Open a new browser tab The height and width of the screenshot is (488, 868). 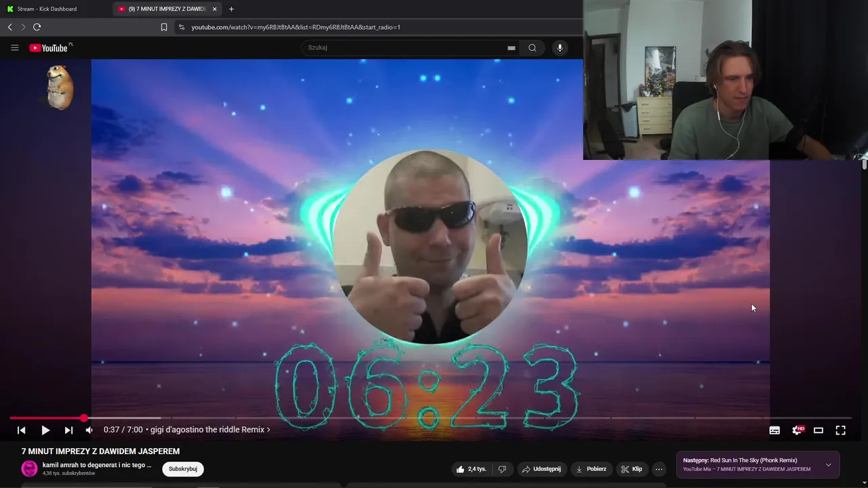click(x=231, y=9)
